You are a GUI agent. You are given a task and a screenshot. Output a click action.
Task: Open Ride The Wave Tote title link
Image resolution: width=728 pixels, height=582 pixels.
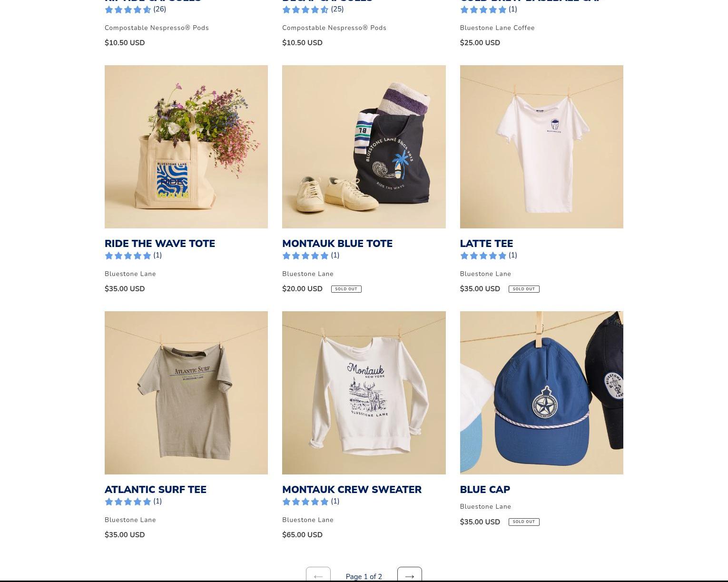pyautogui.click(x=160, y=244)
